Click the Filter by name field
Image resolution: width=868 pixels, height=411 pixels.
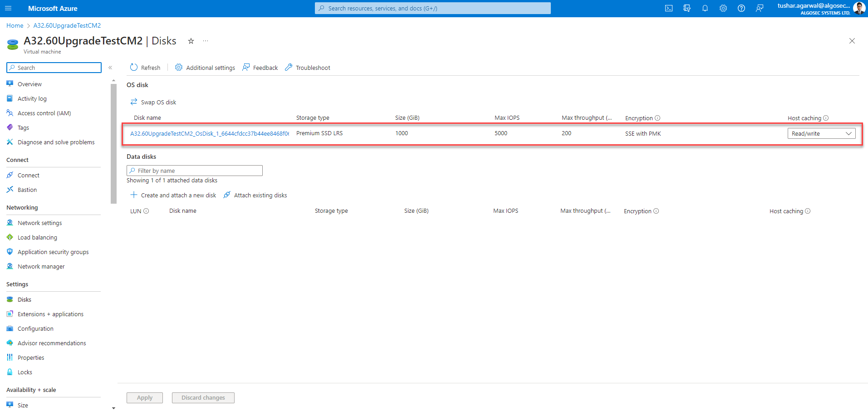point(195,171)
